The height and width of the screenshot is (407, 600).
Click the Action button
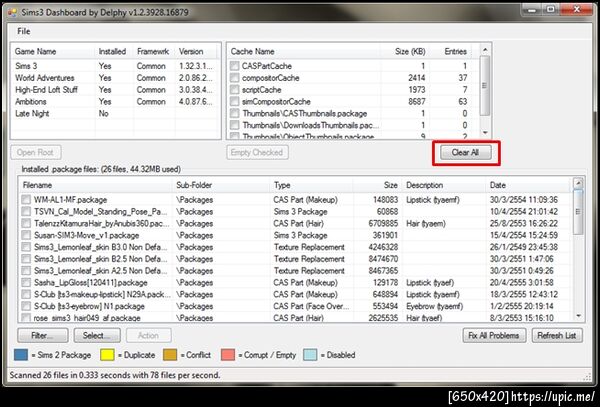point(148,335)
